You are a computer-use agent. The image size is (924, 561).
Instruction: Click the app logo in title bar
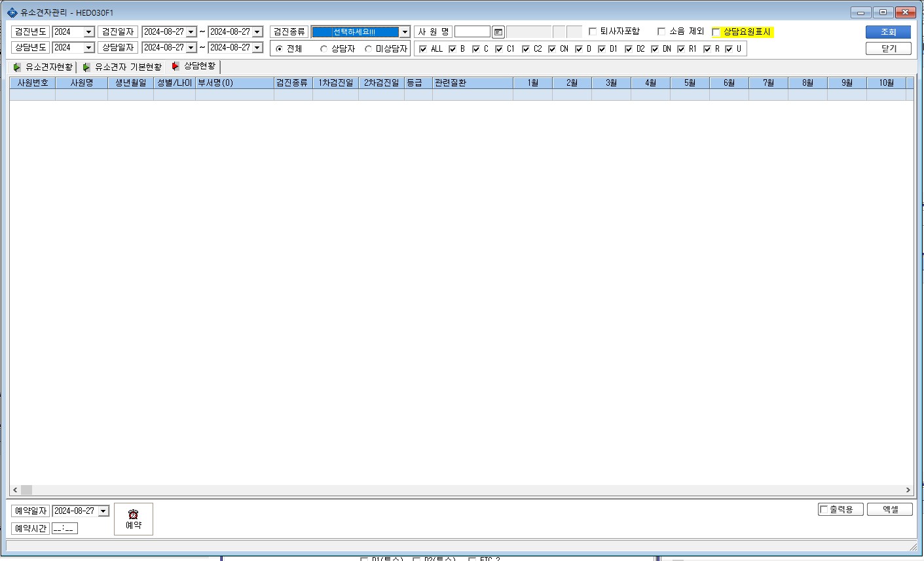[x=12, y=12]
